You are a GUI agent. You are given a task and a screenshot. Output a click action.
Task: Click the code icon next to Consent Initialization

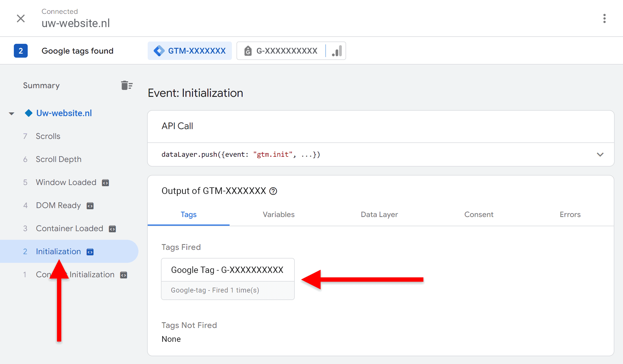click(124, 275)
